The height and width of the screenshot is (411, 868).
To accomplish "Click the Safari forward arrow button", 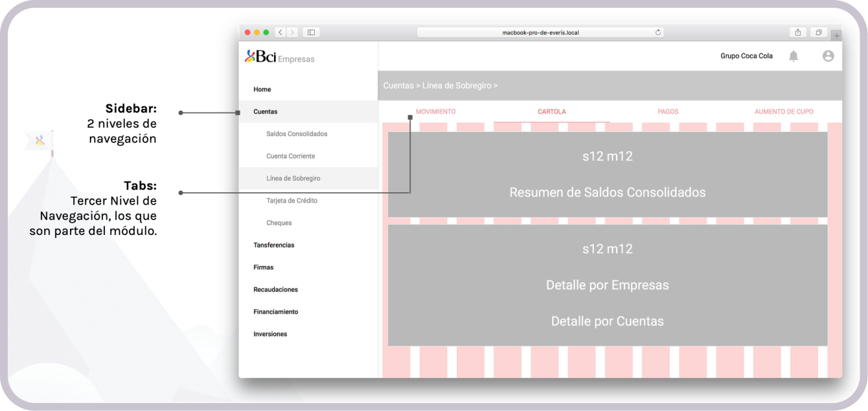I will point(292,32).
